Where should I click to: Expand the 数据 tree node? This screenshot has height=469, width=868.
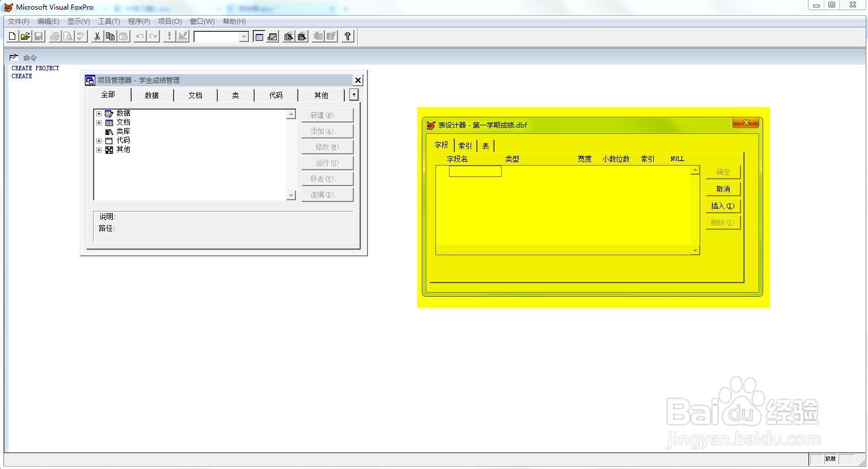coord(99,113)
